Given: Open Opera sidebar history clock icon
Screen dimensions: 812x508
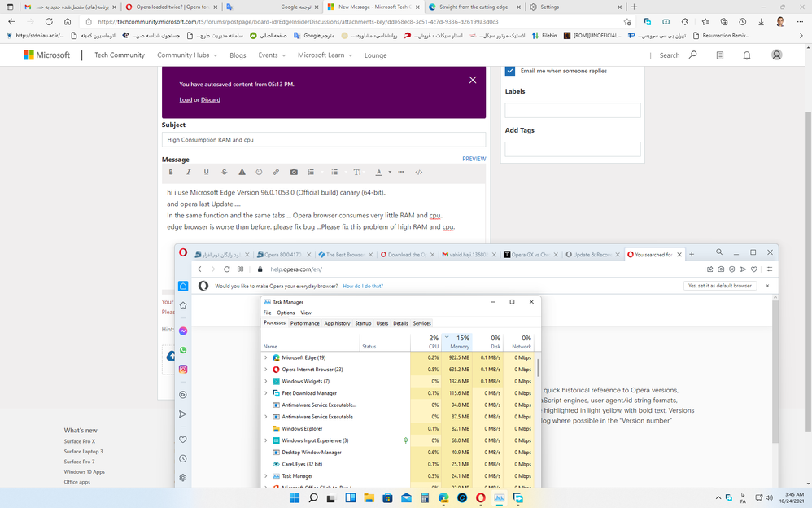Looking at the screenshot, I should coord(183,459).
